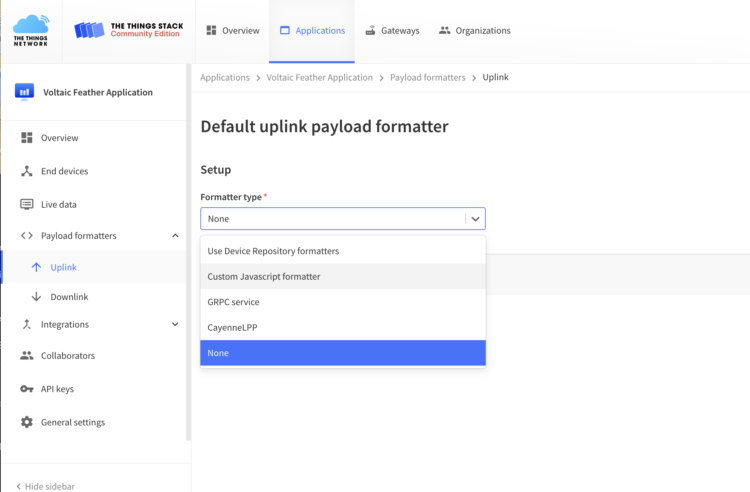The height and width of the screenshot is (492, 750).
Task: Click the Downlink down-arrow icon
Action: 36,296
